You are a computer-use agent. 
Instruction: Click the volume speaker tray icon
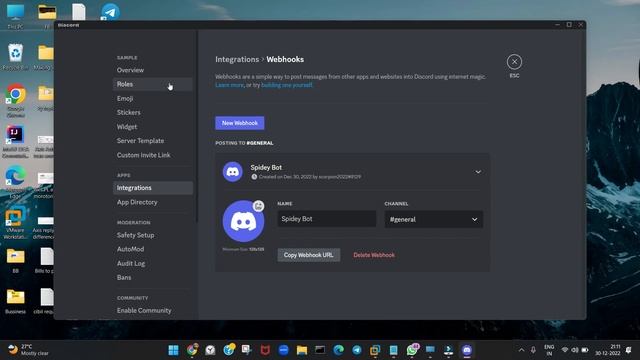click(x=575, y=350)
